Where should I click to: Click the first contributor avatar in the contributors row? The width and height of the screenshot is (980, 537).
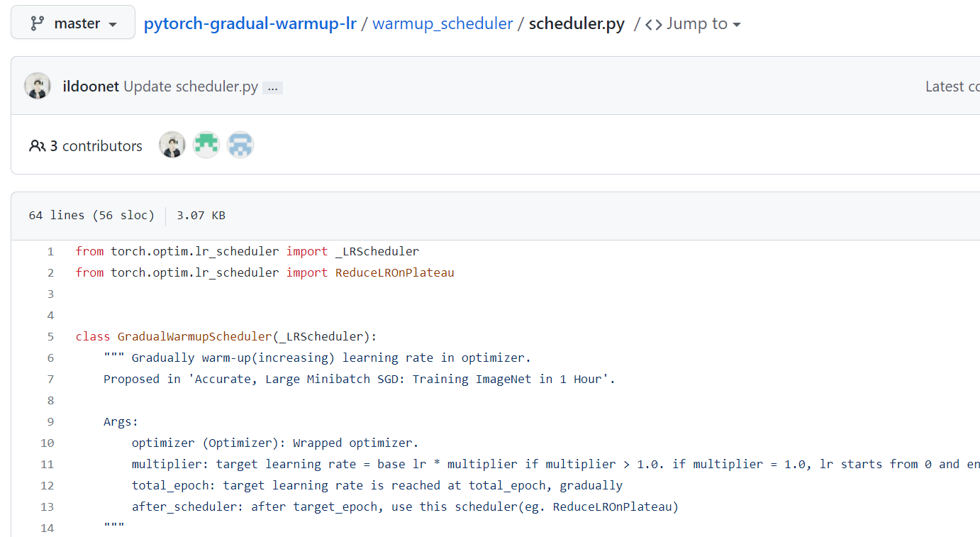click(x=172, y=145)
